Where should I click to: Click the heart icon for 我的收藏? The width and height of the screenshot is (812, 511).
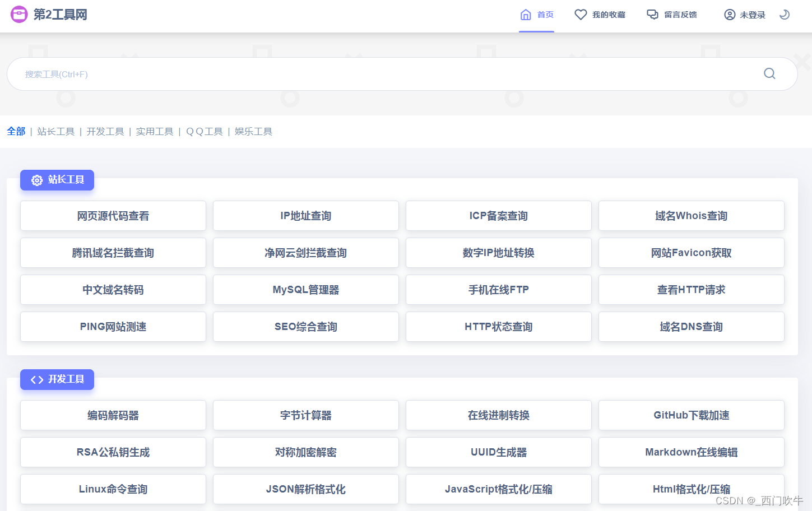tap(581, 15)
